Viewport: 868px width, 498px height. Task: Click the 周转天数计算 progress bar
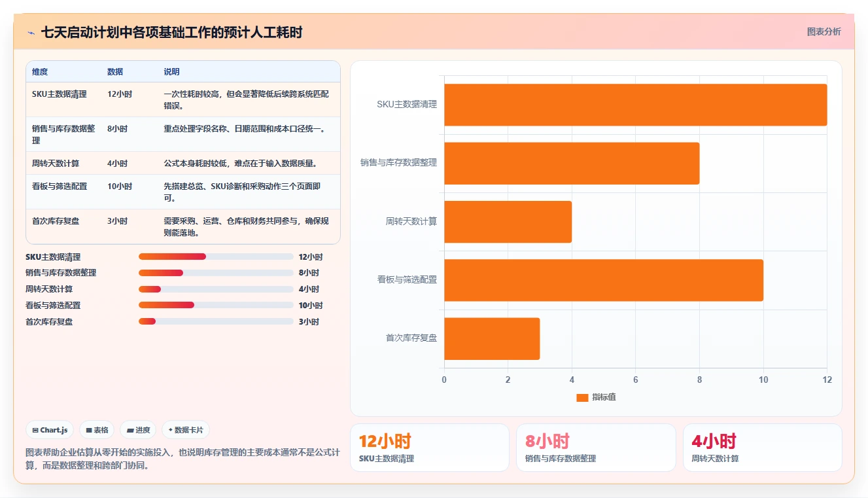(x=216, y=289)
